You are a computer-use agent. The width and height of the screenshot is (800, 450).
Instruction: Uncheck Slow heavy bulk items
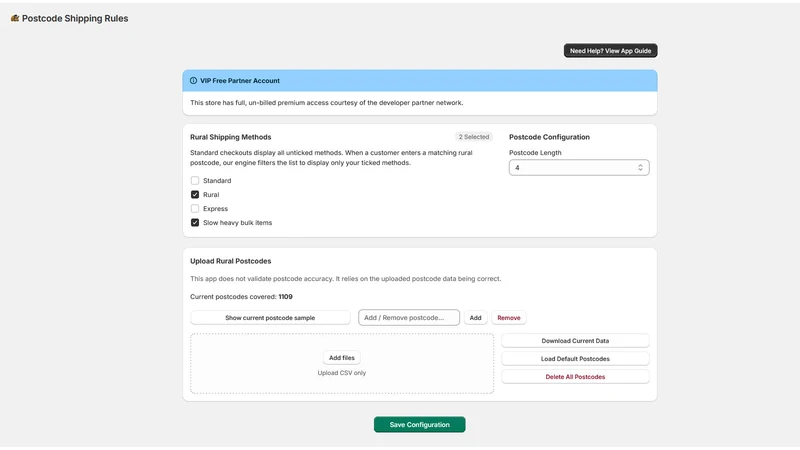(x=195, y=222)
